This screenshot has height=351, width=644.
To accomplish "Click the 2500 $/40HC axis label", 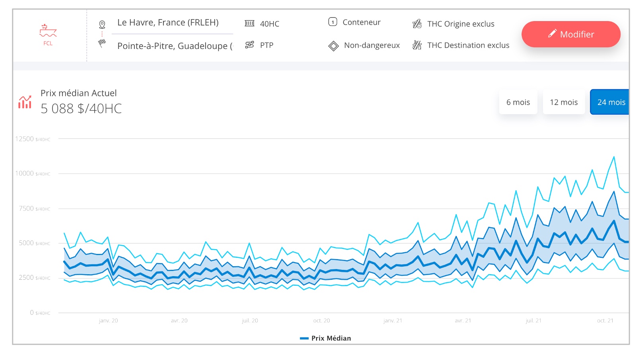I will coord(35,278).
